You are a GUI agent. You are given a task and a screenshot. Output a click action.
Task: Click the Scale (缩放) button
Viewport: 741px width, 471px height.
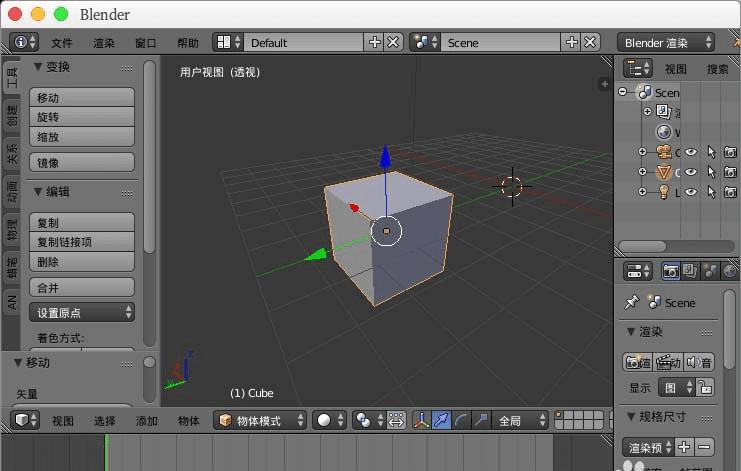point(82,137)
